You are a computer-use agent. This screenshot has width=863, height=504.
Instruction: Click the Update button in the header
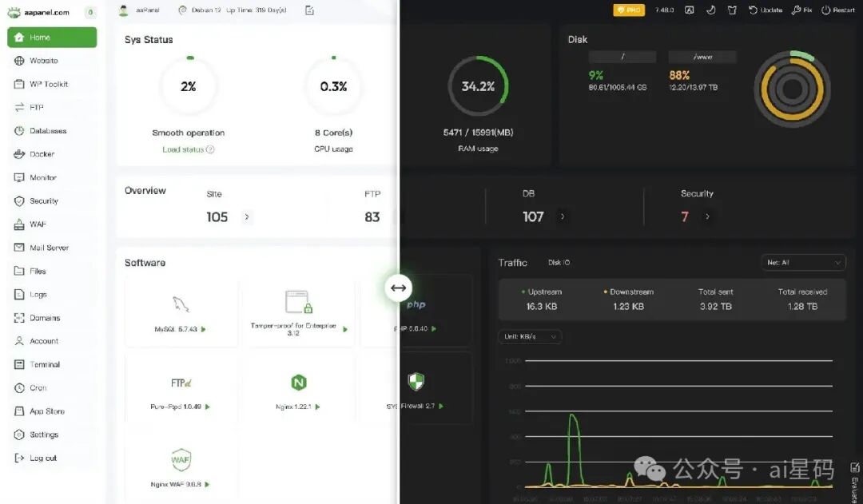tap(766, 10)
